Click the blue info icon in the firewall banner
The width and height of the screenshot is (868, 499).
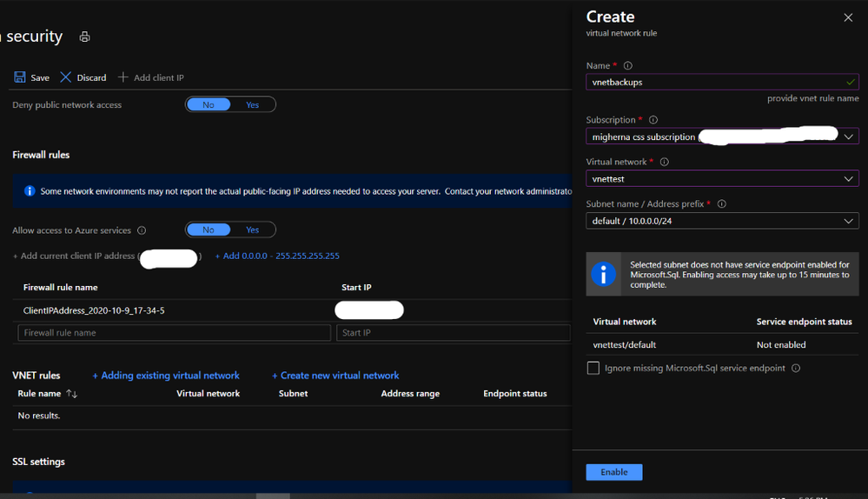[x=30, y=191]
